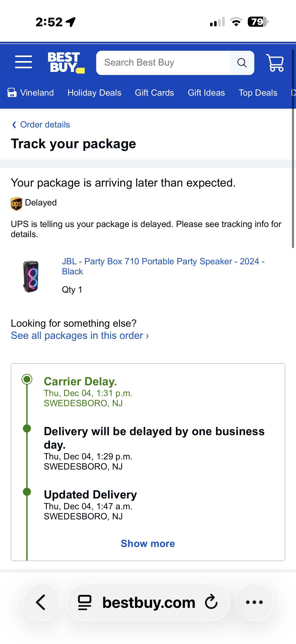Open the hamburger navigation menu

point(24,62)
